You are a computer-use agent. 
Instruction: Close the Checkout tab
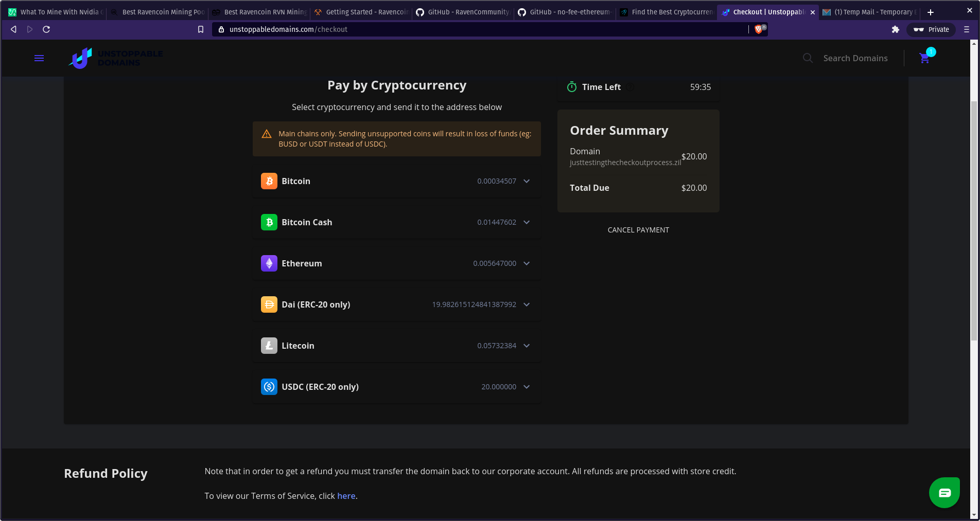click(x=813, y=12)
